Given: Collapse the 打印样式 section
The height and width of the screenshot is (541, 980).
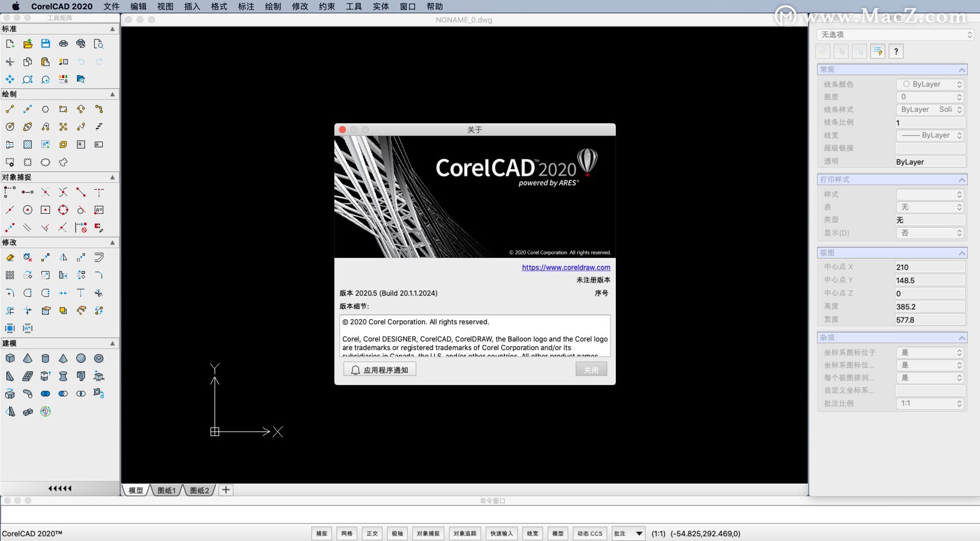Looking at the screenshot, I should [x=962, y=180].
